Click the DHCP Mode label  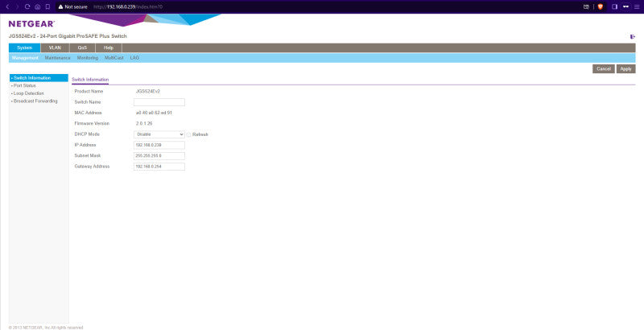(87, 134)
